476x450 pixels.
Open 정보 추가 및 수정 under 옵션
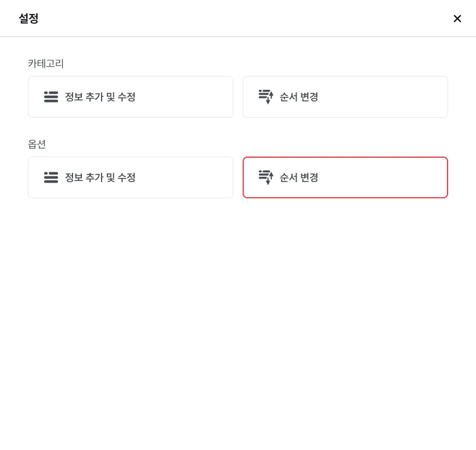click(131, 177)
